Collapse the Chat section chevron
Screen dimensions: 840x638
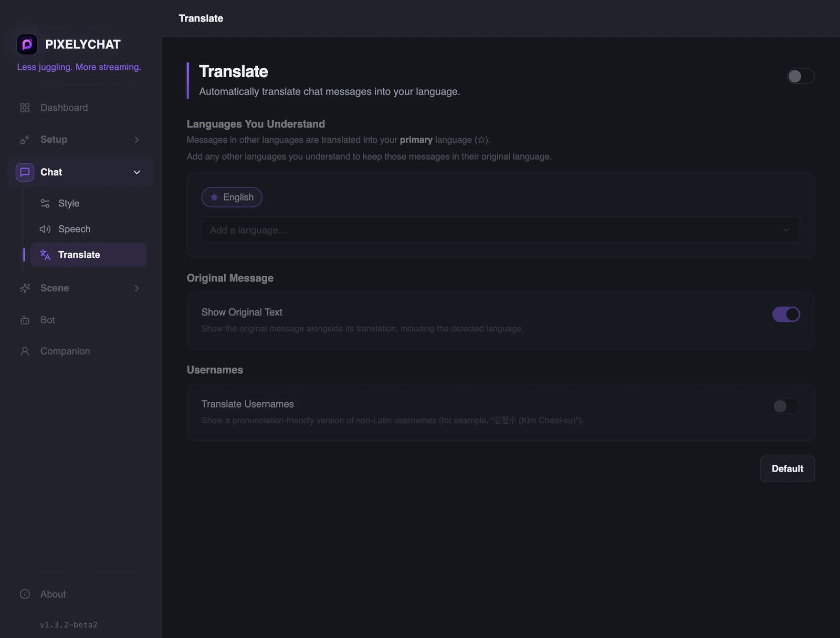(x=136, y=172)
